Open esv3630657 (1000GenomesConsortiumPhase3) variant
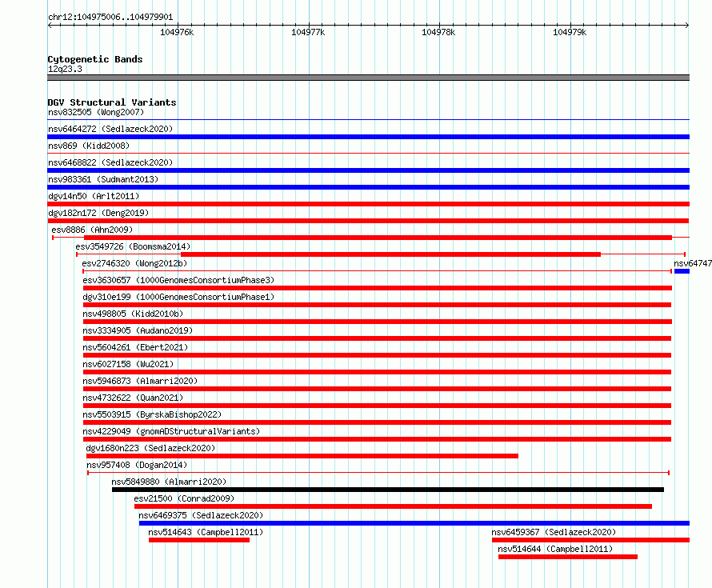This screenshot has height=588, width=712. (x=178, y=280)
